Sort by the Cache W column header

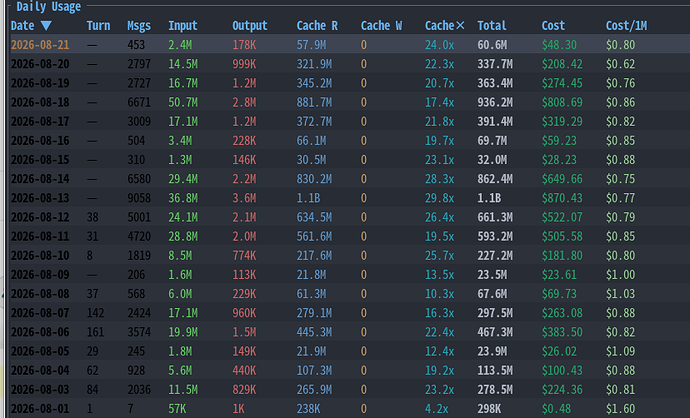point(381,26)
